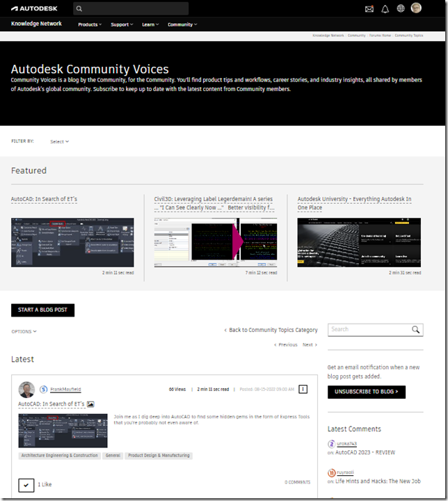Screen dimensions: 448x501
Task: Click the Previous page link
Action: click(286, 344)
